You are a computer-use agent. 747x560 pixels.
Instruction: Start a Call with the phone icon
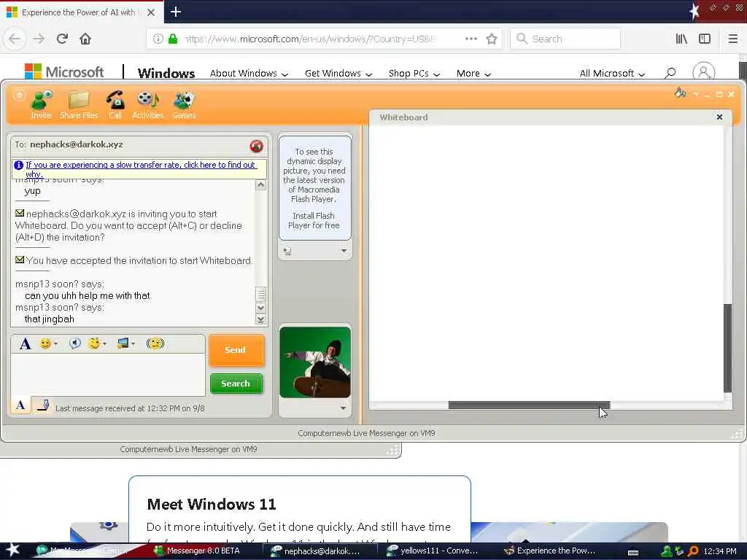115,105
